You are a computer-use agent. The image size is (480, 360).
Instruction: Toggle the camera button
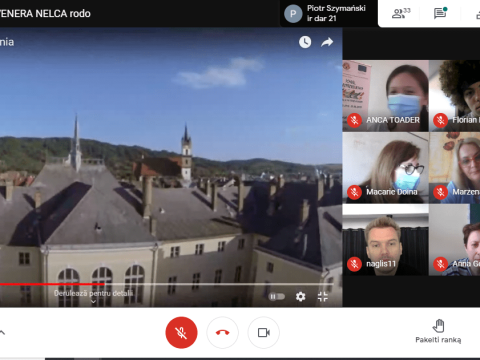coord(264,332)
